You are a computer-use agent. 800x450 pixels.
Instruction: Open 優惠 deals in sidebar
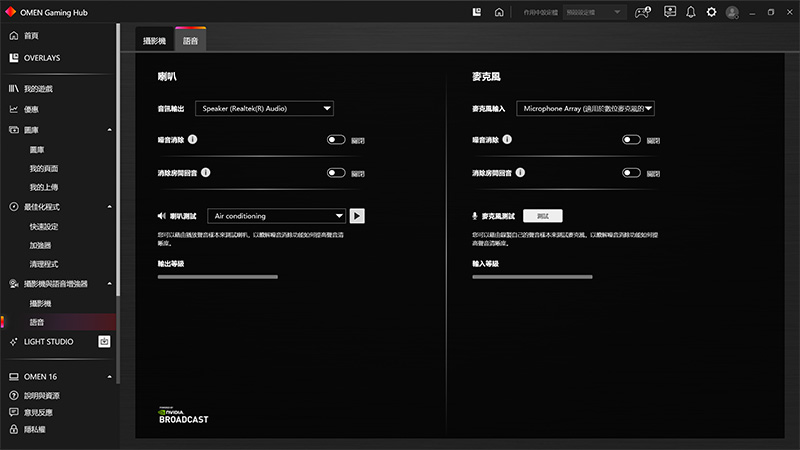tap(31, 109)
